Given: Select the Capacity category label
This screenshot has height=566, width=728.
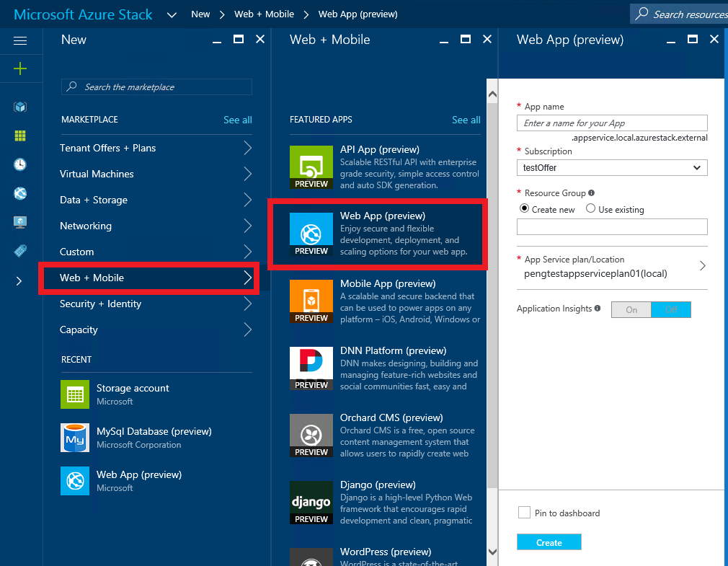Looking at the screenshot, I should click(x=79, y=330).
